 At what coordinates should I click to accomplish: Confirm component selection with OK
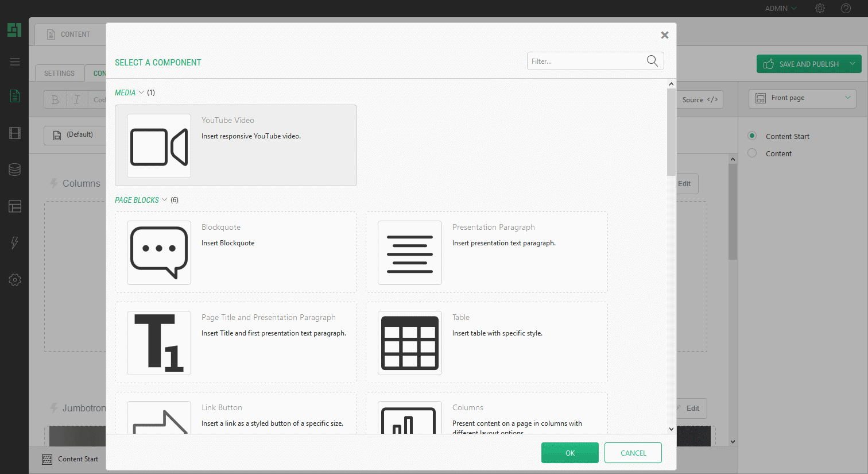click(x=569, y=453)
